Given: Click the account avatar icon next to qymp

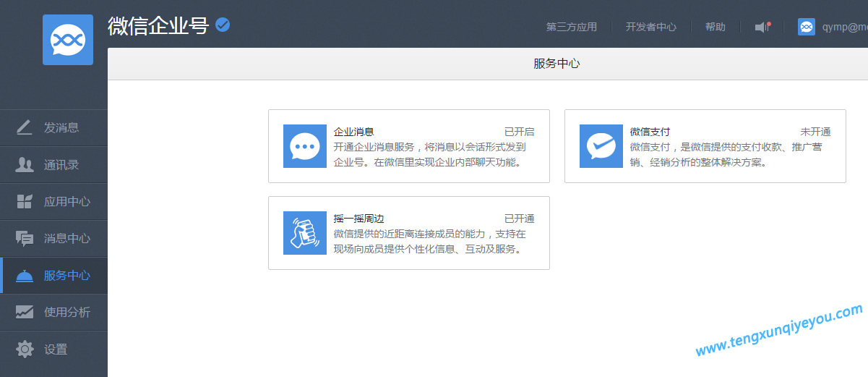Looking at the screenshot, I should pyautogui.click(x=807, y=27).
